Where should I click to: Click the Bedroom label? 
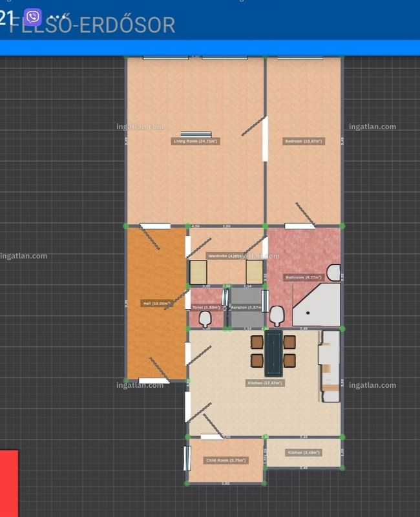pos(304,141)
